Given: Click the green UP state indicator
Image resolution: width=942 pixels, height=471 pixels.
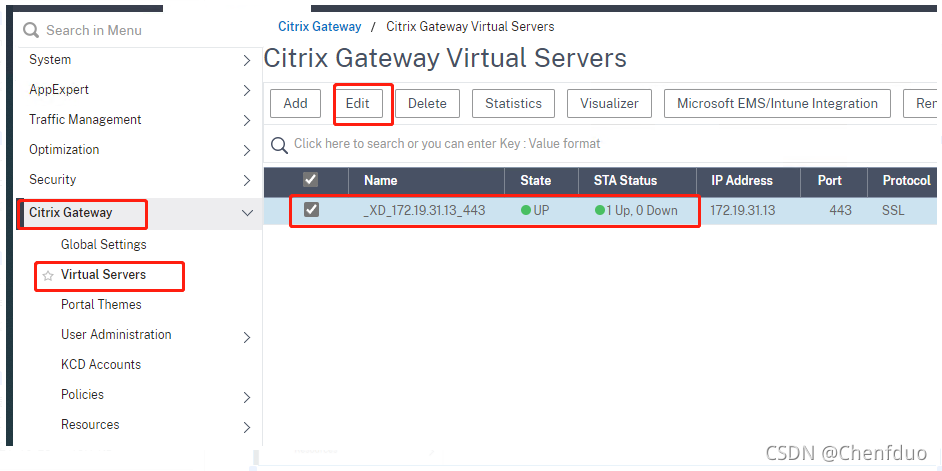Looking at the screenshot, I should (x=527, y=211).
